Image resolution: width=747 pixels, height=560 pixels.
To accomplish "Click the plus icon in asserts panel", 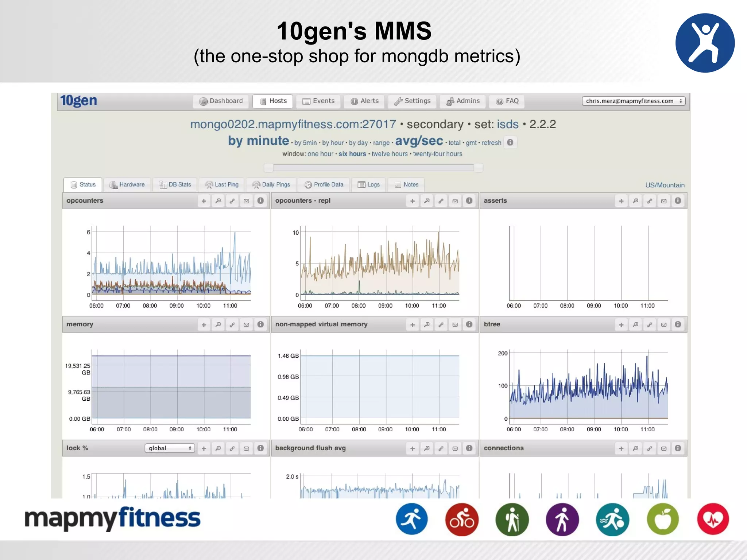I will pos(621,201).
